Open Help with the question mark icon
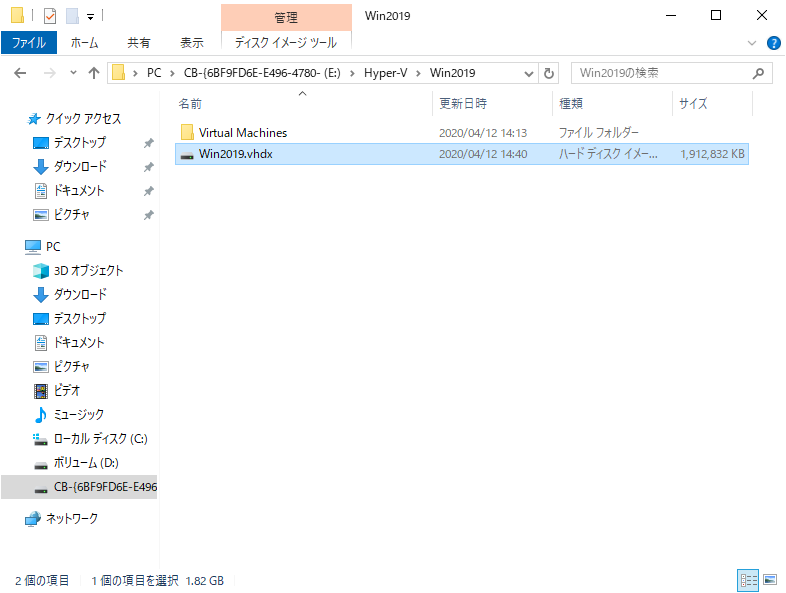The image size is (786, 593). pos(773,43)
